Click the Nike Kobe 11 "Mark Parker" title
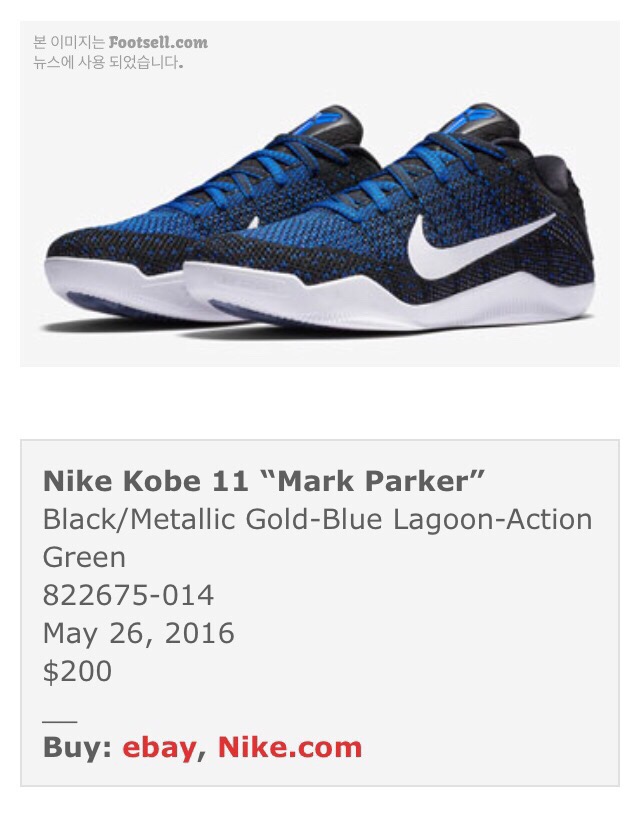The width and height of the screenshot is (640, 814). pos(264,481)
